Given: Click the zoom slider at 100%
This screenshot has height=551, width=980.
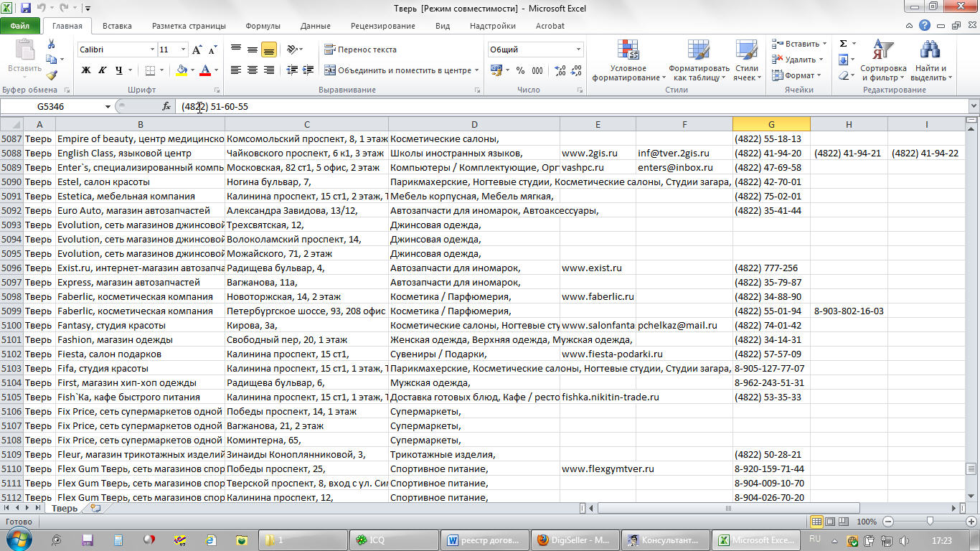Looking at the screenshot, I should coord(930,522).
